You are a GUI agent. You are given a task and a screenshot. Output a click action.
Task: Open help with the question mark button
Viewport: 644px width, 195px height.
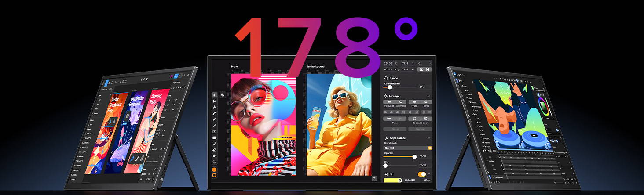point(374,178)
